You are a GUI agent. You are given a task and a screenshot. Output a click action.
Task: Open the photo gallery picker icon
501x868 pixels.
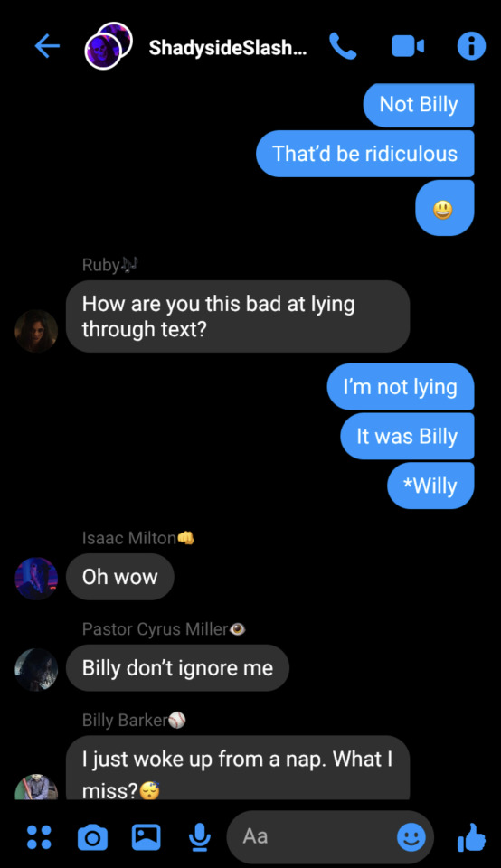[x=146, y=837]
